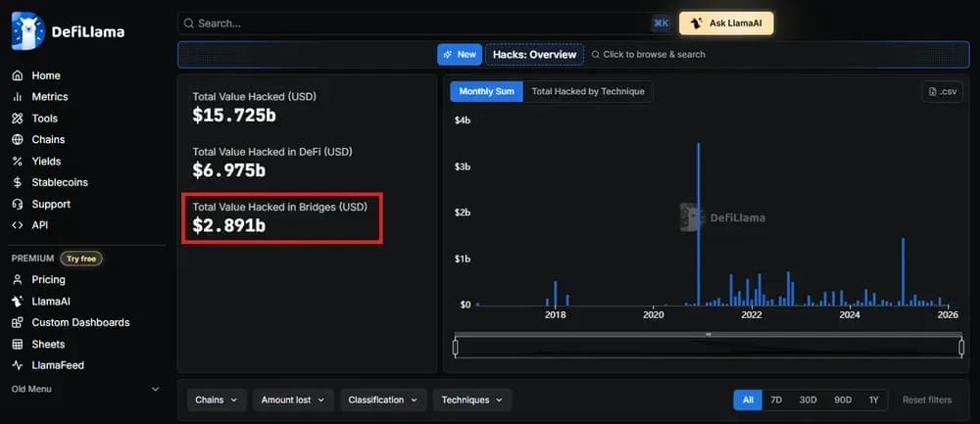This screenshot has height=424, width=980.
Task: Open Support headset icon
Action: pyautogui.click(x=18, y=204)
